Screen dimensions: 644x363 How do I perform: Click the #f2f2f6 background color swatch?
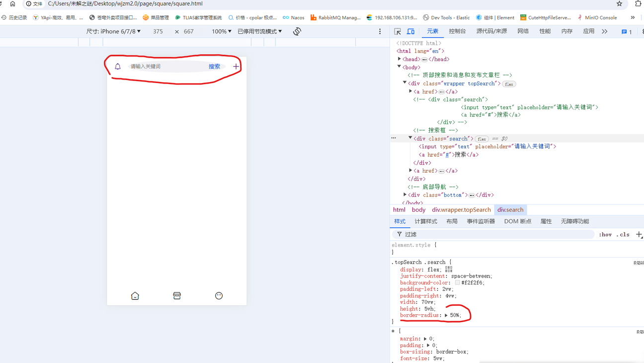tap(457, 282)
